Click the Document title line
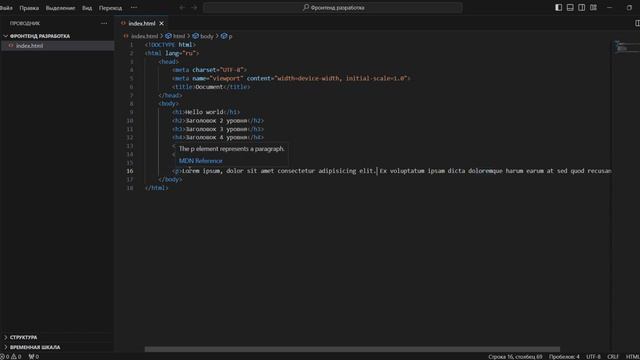Viewport: 640px width, 360px height. (211, 87)
